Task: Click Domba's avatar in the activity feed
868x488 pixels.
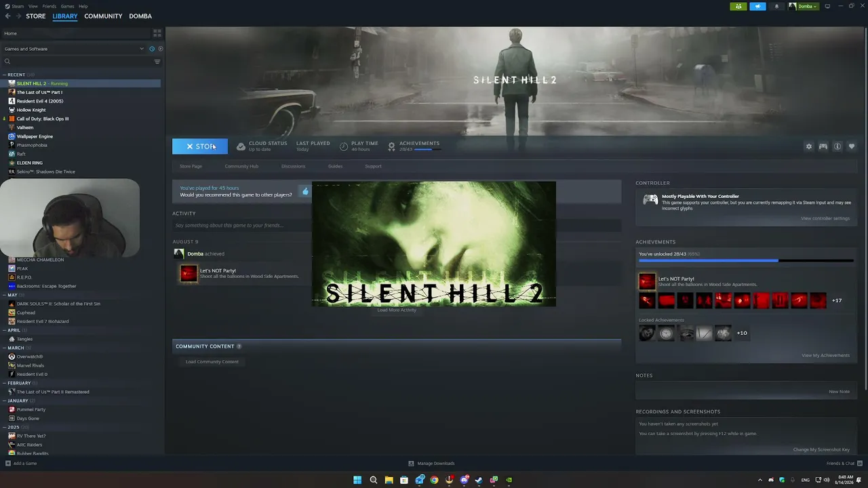Action: pyautogui.click(x=179, y=253)
